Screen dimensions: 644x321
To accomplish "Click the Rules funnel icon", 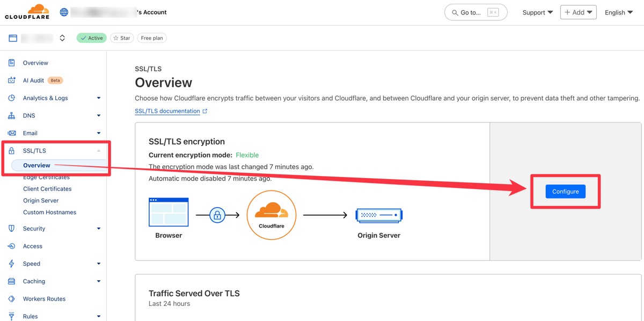I will (x=11, y=316).
